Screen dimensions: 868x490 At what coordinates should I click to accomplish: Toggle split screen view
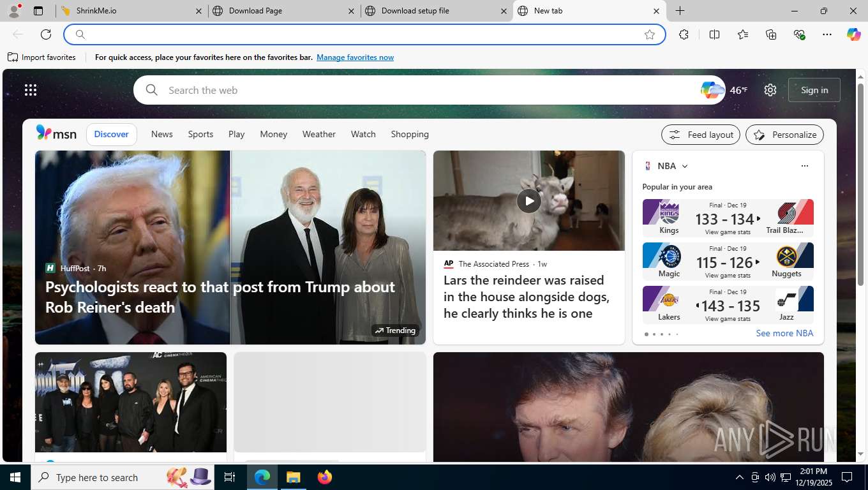(x=714, y=34)
